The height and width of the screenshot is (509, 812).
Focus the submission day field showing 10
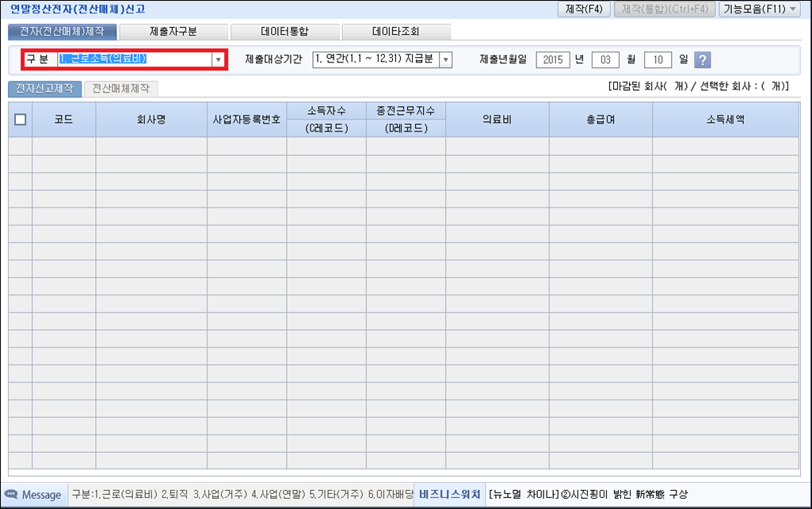pos(658,60)
